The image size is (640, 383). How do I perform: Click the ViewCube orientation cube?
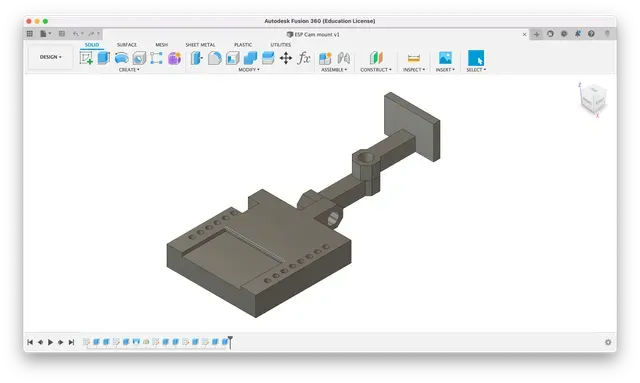[x=593, y=98]
